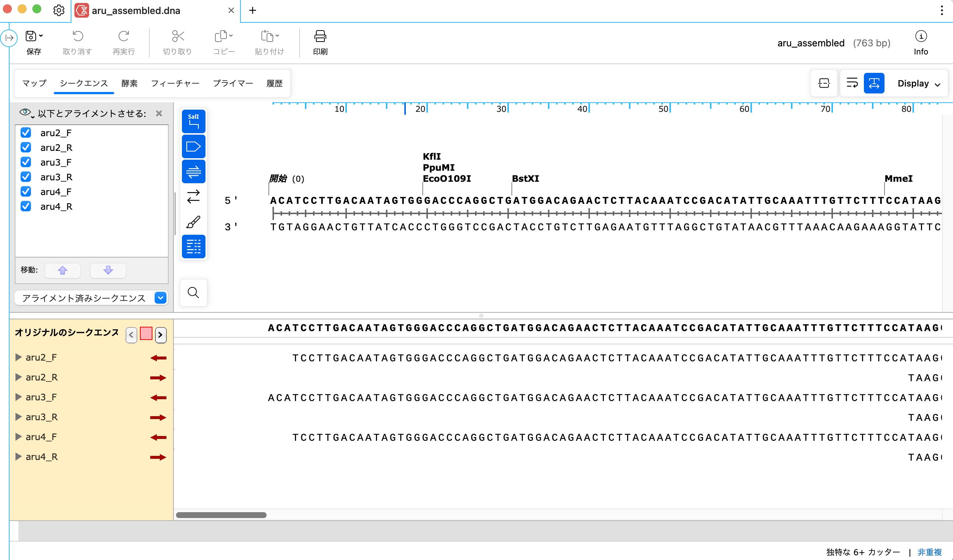Enable the wrapped sequence view icon
This screenshot has width=953, height=560.
[x=853, y=83]
